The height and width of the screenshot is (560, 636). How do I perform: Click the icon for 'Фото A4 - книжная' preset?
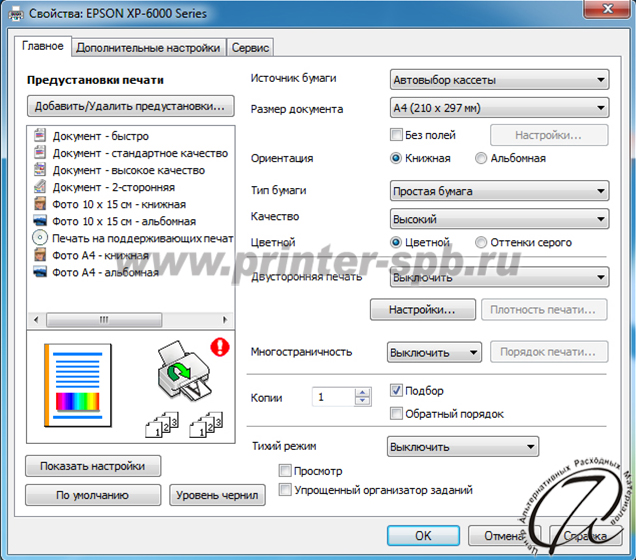(40, 255)
